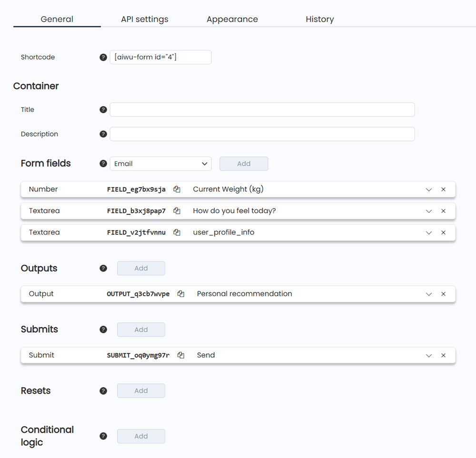Open help icon beside Conditional logic
The image size is (476, 458).
(x=103, y=436)
